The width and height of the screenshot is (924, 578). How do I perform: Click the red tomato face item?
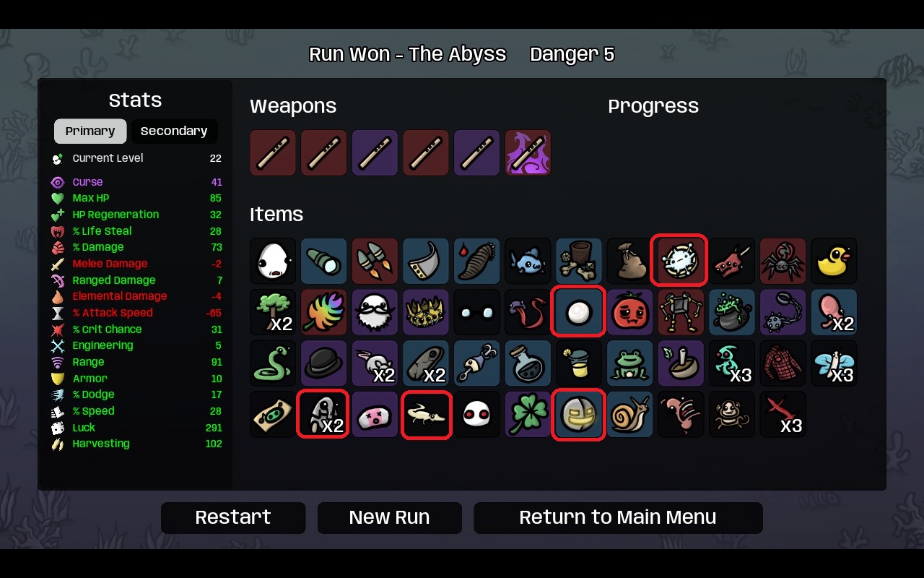629,312
